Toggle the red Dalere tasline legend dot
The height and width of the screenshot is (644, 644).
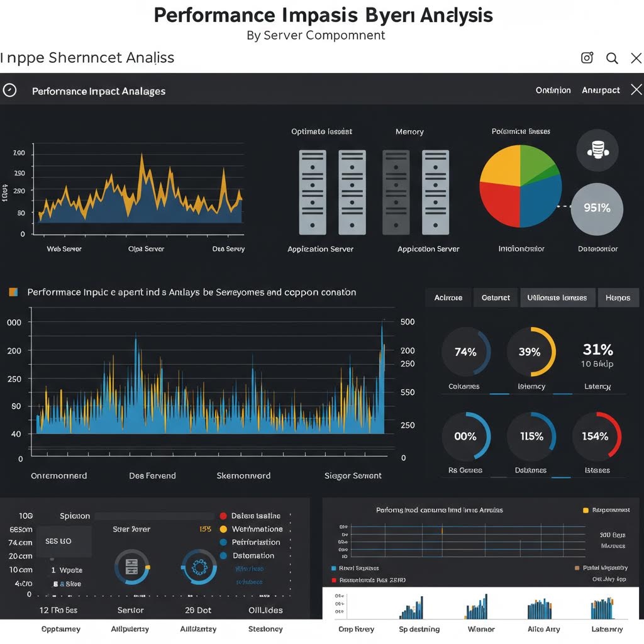(x=223, y=516)
